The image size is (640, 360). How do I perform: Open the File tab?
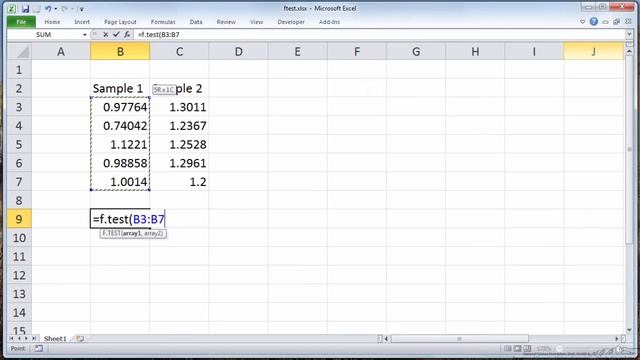pos(21,22)
